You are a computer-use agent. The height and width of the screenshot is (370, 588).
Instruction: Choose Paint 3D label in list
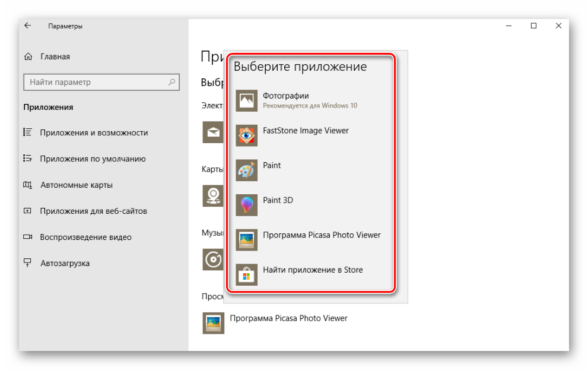278,200
